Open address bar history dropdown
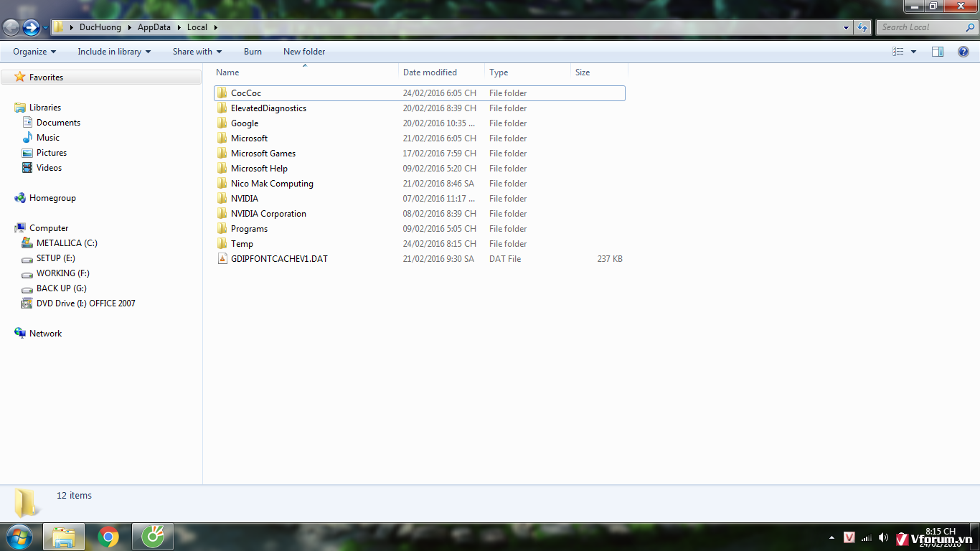The height and width of the screenshot is (551, 980). [847, 27]
